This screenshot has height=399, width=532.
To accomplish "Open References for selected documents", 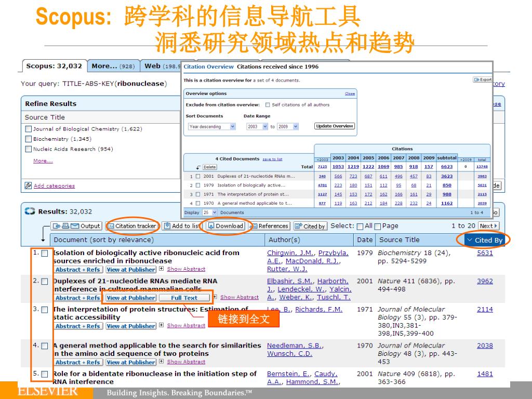I will coord(269,226).
